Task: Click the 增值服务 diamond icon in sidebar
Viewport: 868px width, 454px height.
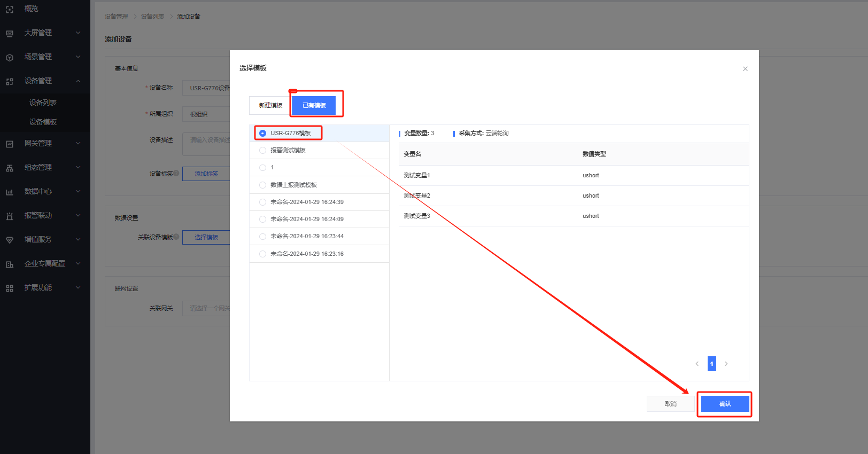Action: click(x=10, y=240)
